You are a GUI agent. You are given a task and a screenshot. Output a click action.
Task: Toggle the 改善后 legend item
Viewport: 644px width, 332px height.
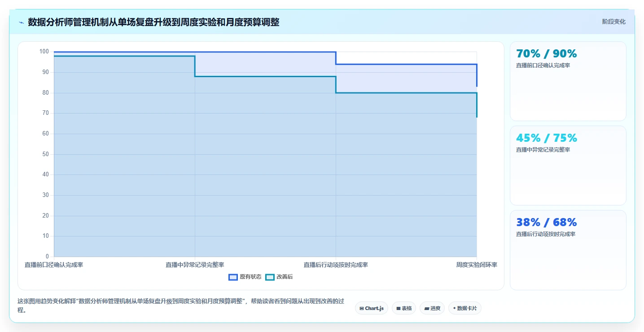pyautogui.click(x=279, y=277)
